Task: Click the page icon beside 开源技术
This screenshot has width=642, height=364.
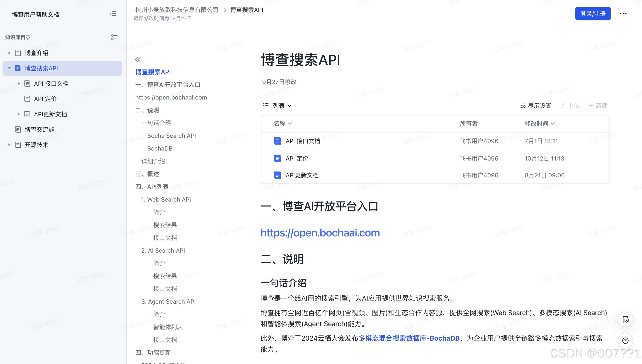Action: pos(18,145)
